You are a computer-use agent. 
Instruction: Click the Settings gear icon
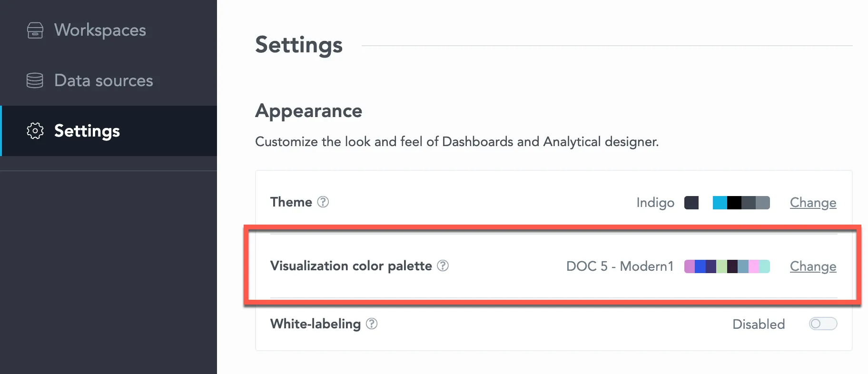(34, 131)
